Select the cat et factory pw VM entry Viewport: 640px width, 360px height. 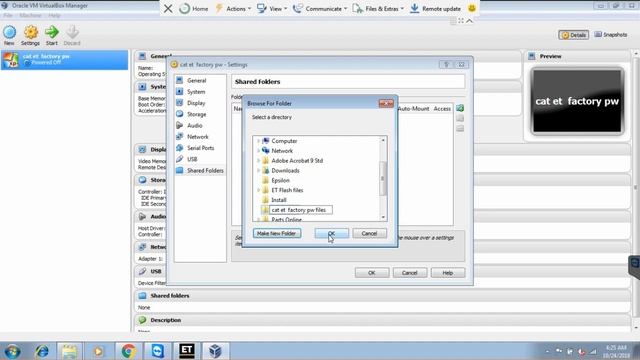[x=64, y=60]
